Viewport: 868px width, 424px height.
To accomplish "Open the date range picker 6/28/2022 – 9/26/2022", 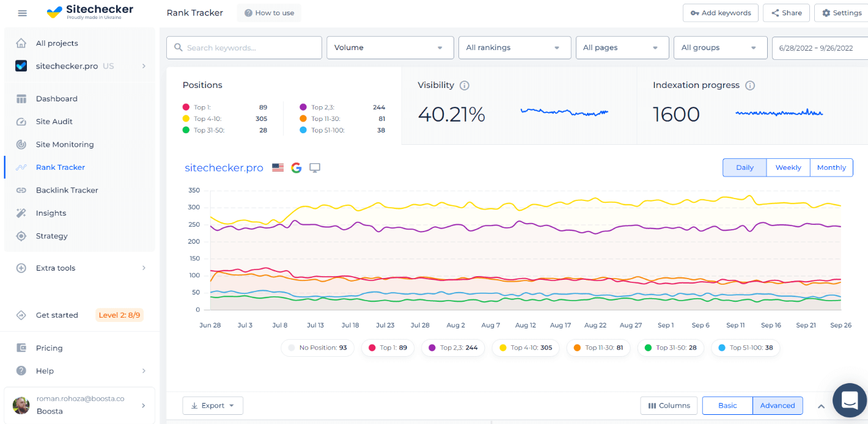I will [x=820, y=48].
